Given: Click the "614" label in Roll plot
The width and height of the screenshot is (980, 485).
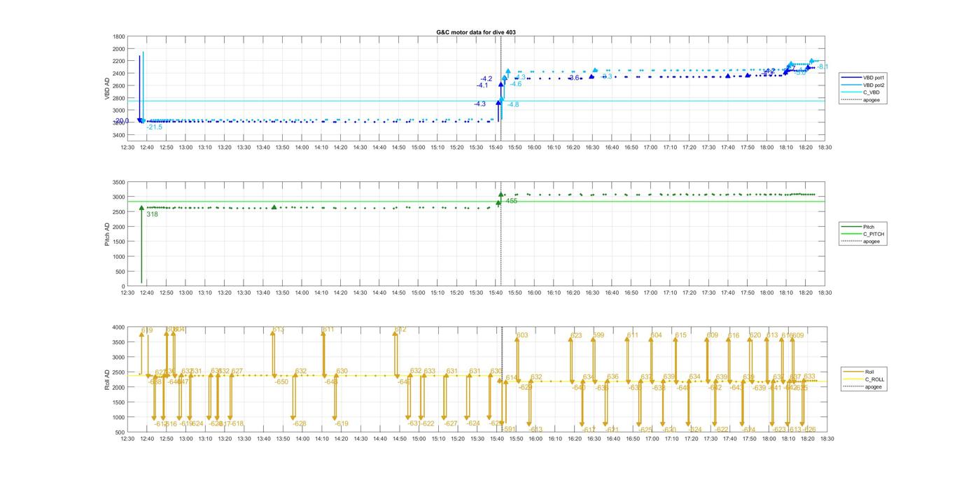Looking at the screenshot, I should [x=512, y=378].
